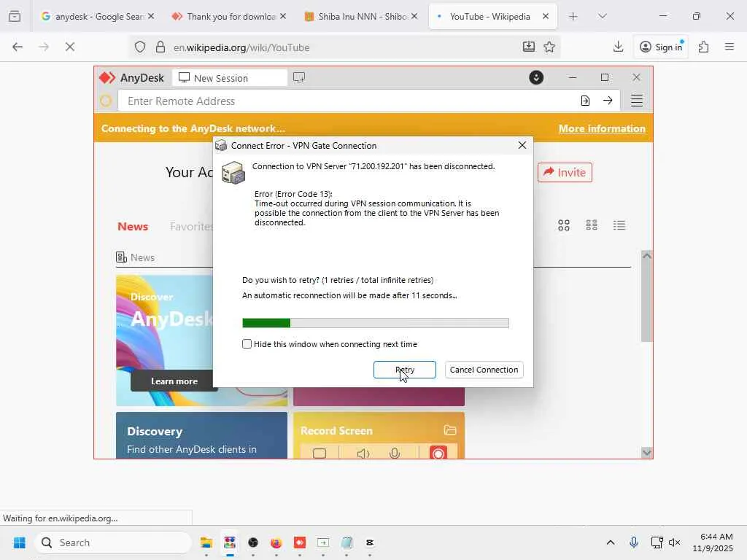This screenshot has width=747, height=560.
Task: Click the Record Screen display icon
Action: [320, 454]
